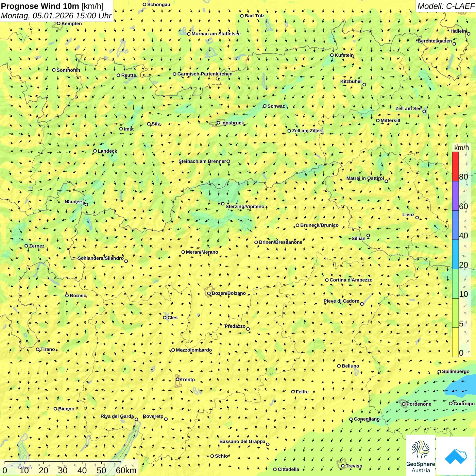Image resolution: width=476 pixels, height=476 pixels.
Task: Click the Bozen/Bolzano city label
Action: click(228, 293)
